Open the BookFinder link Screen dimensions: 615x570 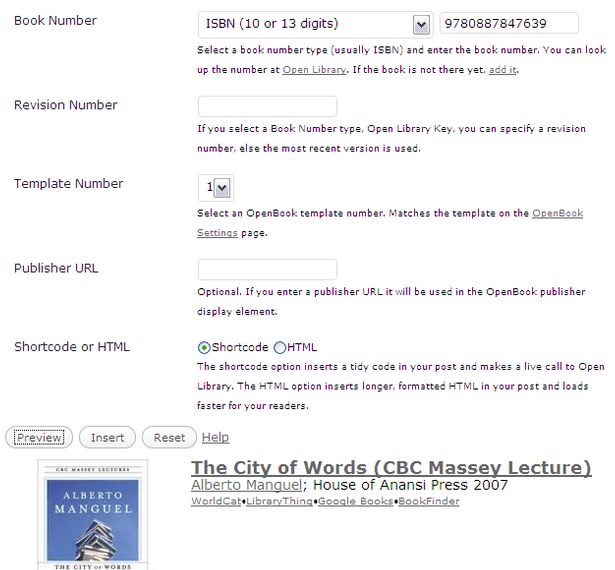click(x=429, y=501)
